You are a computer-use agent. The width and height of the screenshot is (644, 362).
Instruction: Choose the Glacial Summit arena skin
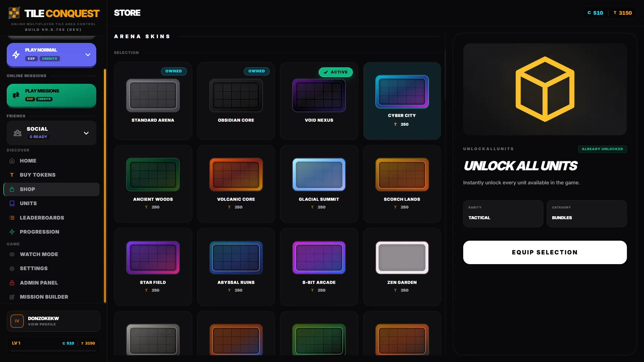319,184
